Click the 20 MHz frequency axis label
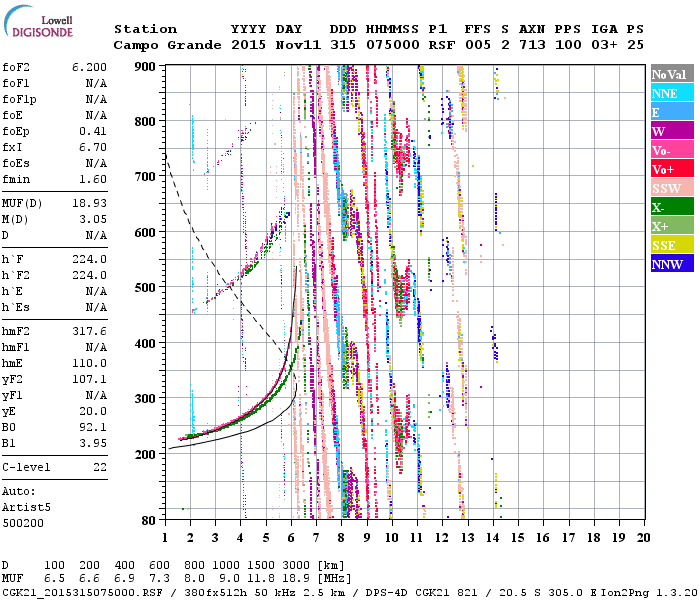The image size is (700, 600). click(x=643, y=538)
